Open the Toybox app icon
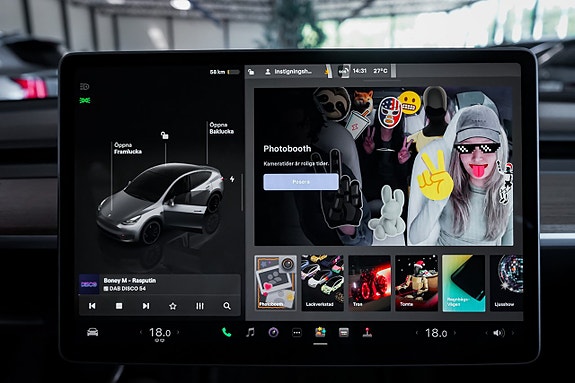This screenshot has width=575, height=383. click(320, 332)
